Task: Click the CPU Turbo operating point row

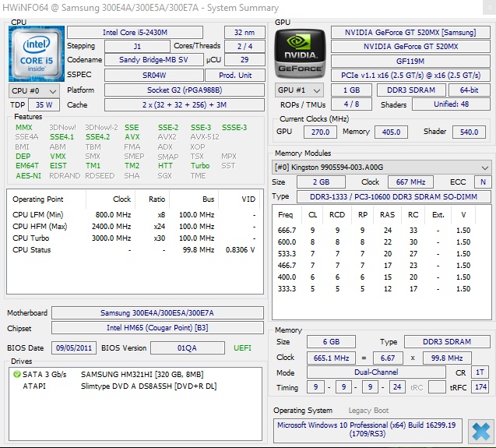Action: click(135, 238)
